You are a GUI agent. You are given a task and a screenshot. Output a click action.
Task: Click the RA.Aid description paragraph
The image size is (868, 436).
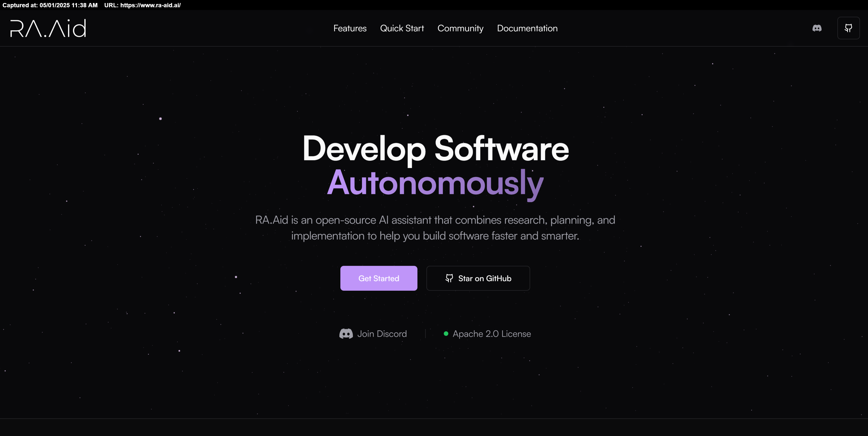(435, 228)
